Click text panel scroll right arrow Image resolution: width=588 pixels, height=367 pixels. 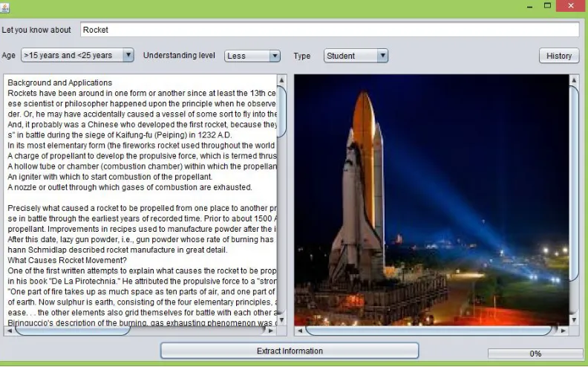tap(271, 331)
